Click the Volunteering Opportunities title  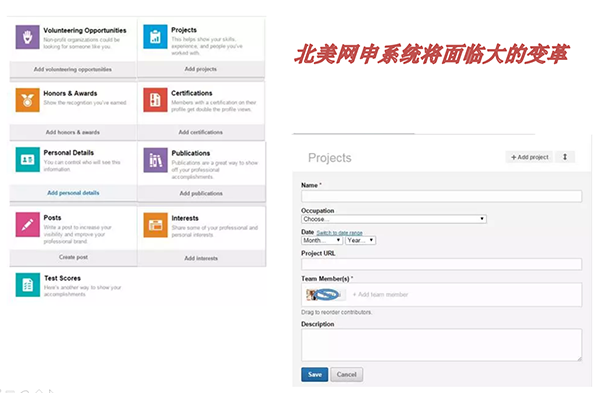click(x=85, y=30)
